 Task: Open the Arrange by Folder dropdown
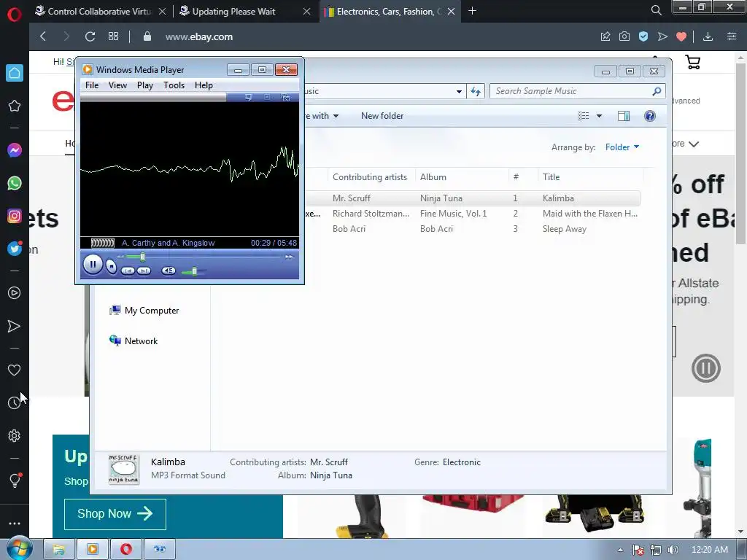click(622, 147)
